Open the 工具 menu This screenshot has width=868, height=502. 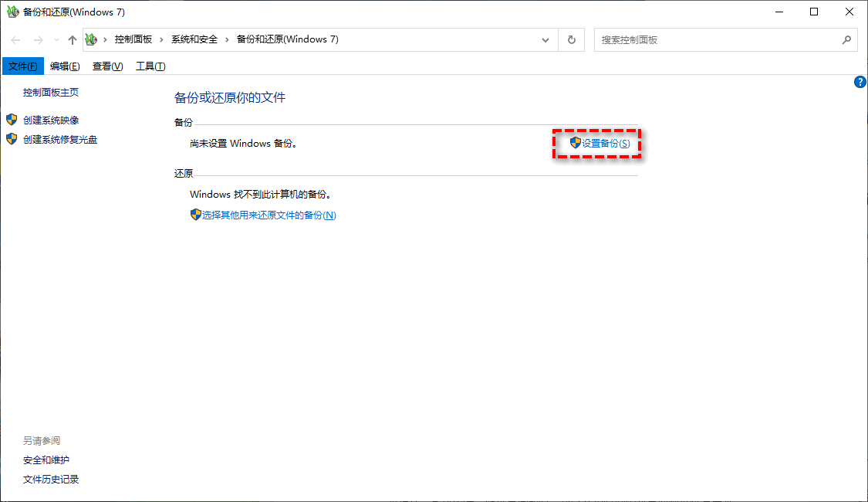point(150,66)
